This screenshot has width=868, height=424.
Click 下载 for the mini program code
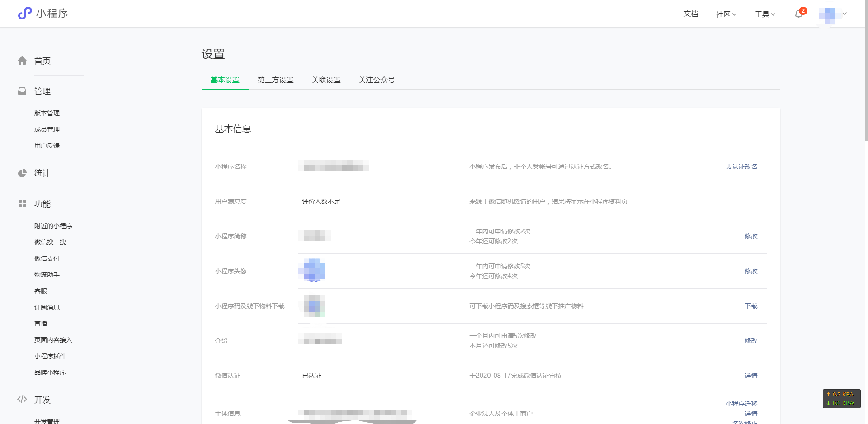(x=751, y=306)
